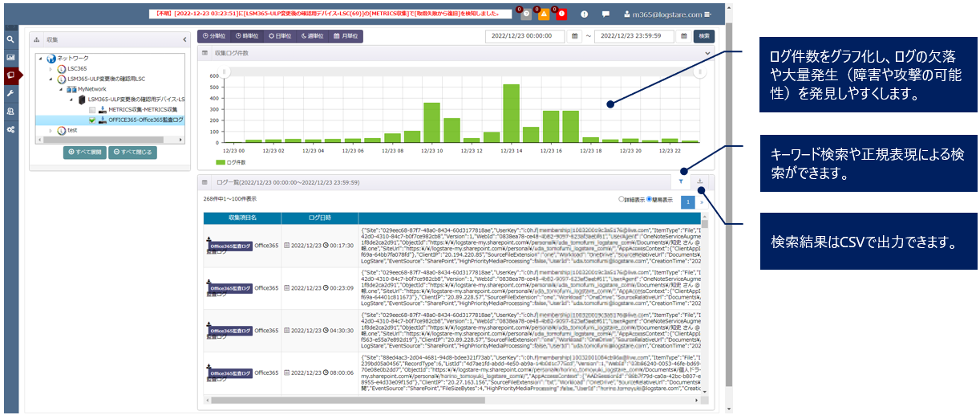This screenshot has width=980, height=415.
Task: Uncheck the OFFICE365 audit log checkbox
Action: [92, 120]
